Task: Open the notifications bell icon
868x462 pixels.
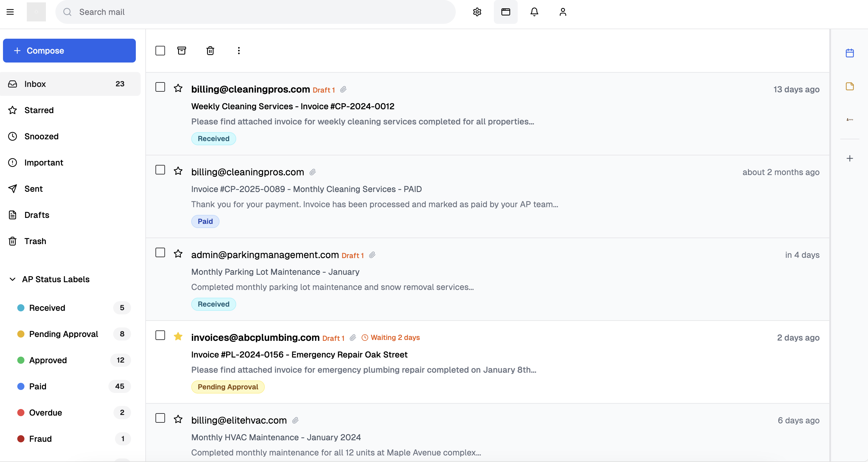Action: click(534, 12)
